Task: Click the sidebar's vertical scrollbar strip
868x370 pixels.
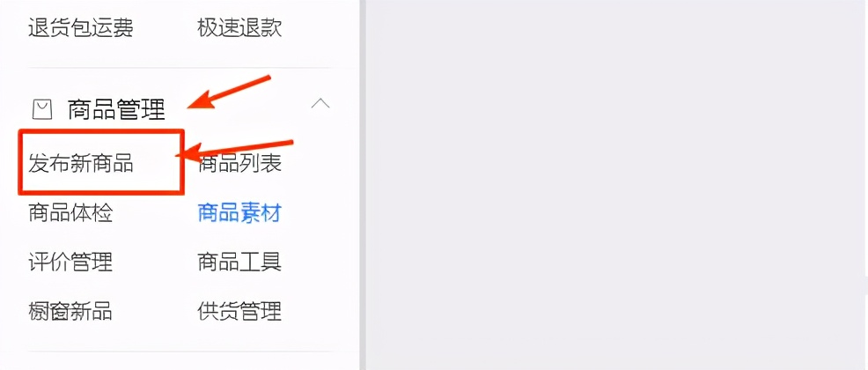Action: pos(363,185)
